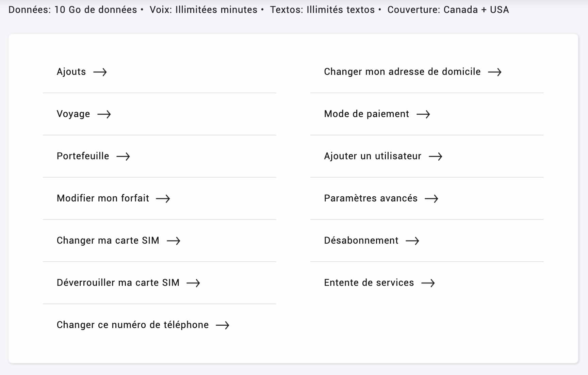588x375 pixels.
Task: Select Modifier mon forfait
Action: click(x=113, y=198)
